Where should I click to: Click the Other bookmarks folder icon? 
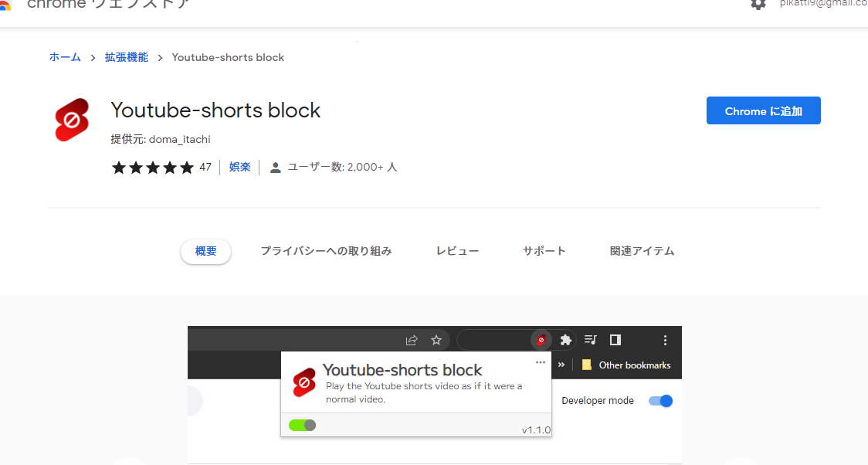(x=587, y=365)
